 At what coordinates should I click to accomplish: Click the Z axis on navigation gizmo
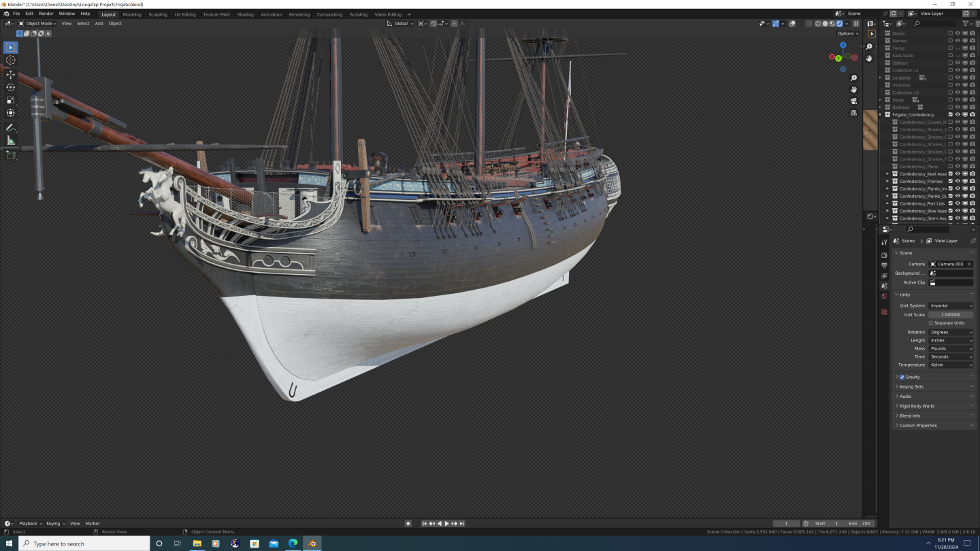[843, 45]
